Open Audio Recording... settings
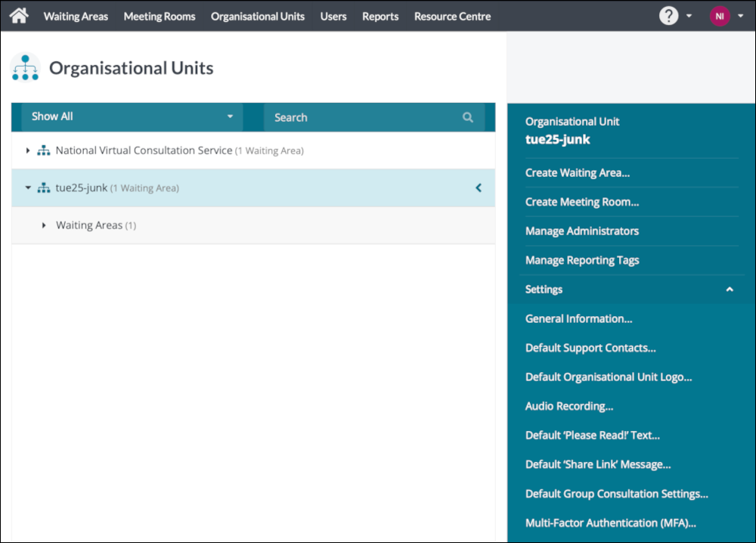The image size is (756, 543). tap(569, 407)
